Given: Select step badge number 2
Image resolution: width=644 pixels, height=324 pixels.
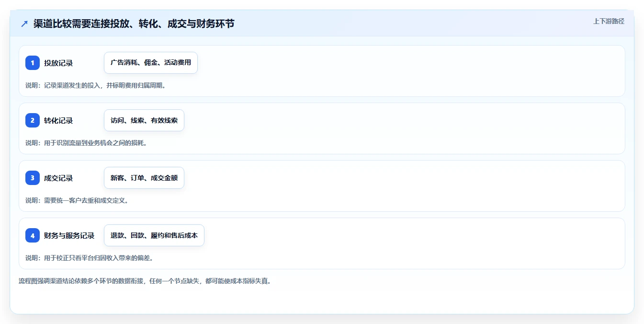Looking at the screenshot, I should (x=33, y=120).
